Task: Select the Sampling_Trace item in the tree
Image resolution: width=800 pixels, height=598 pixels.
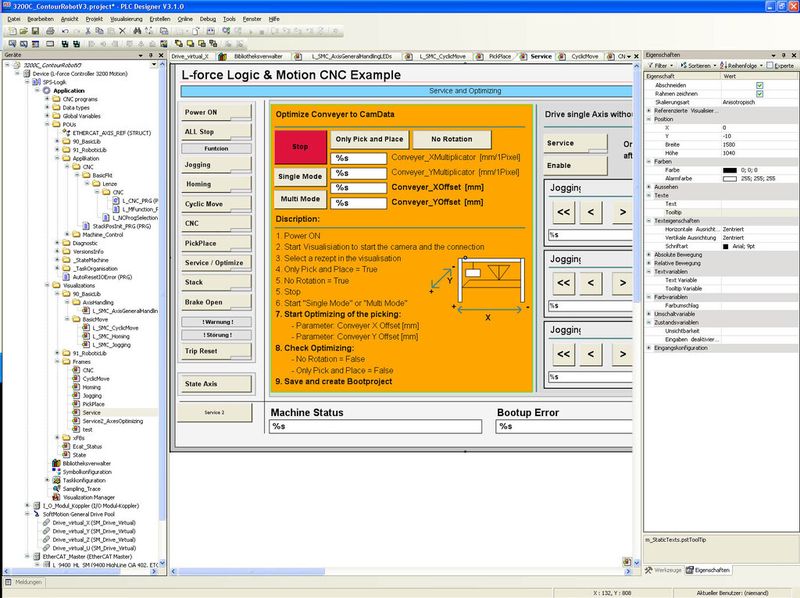Action: click(84, 488)
